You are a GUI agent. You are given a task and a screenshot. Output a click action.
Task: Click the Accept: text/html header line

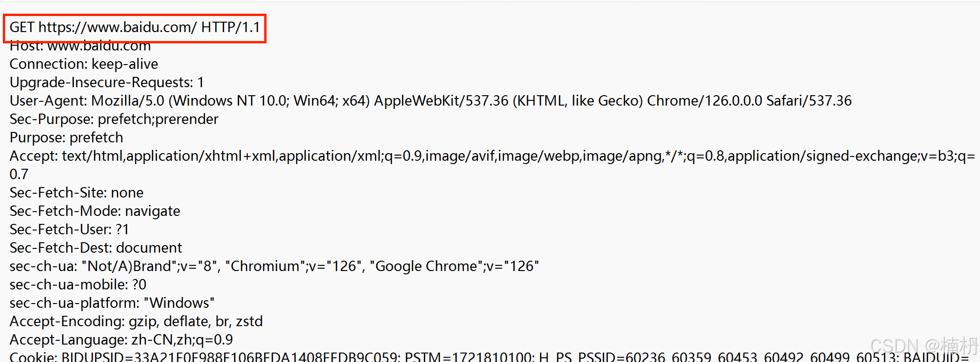click(x=492, y=156)
